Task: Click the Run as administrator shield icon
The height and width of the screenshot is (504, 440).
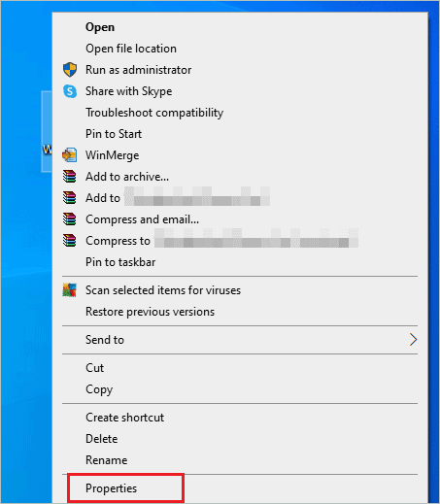Action: click(70, 70)
